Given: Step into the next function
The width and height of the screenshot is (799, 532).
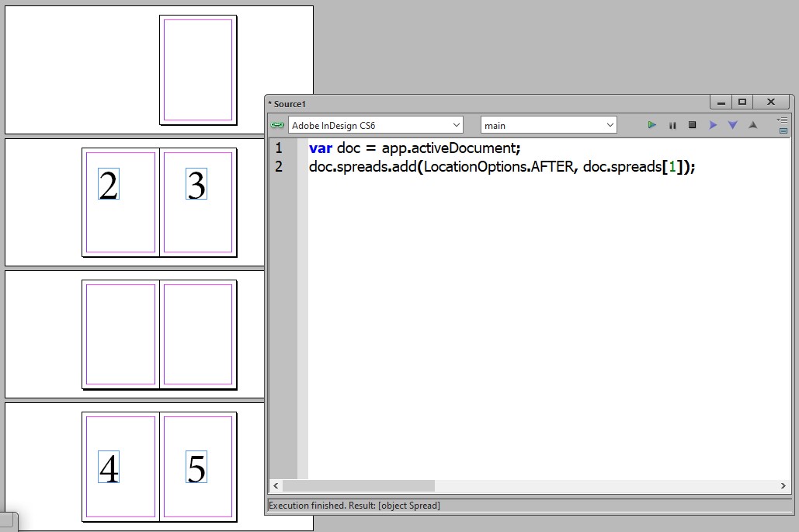Looking at the screenshot, I should [x=732, y=124].
